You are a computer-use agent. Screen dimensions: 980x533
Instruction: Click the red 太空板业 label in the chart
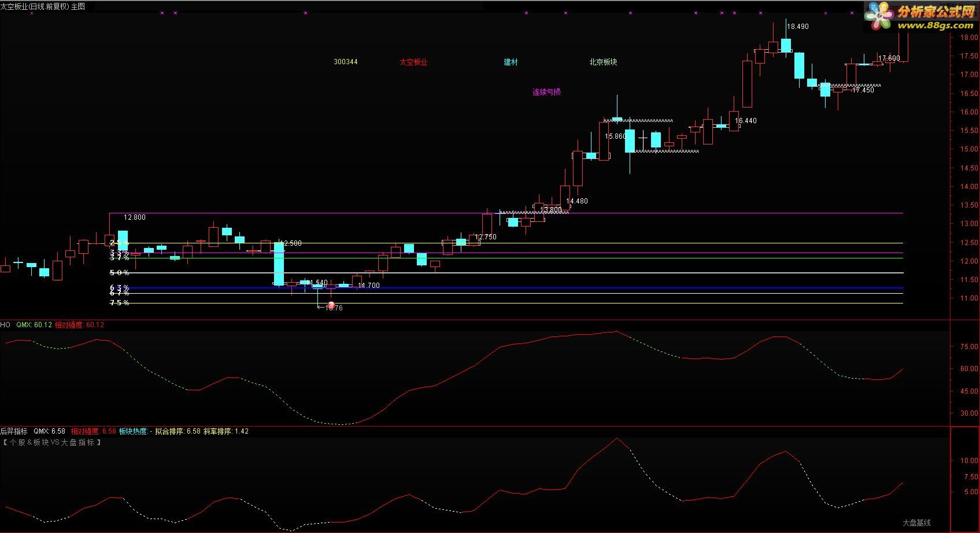click(x=413, y=62)
